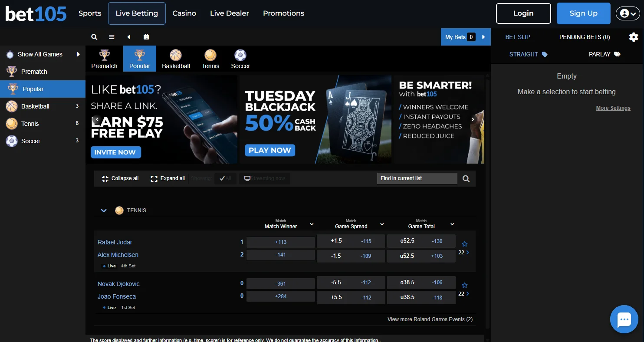Screen dimensions: 644x342
Task: View more Roland Garros Events link
Action: tap(430, 319)
